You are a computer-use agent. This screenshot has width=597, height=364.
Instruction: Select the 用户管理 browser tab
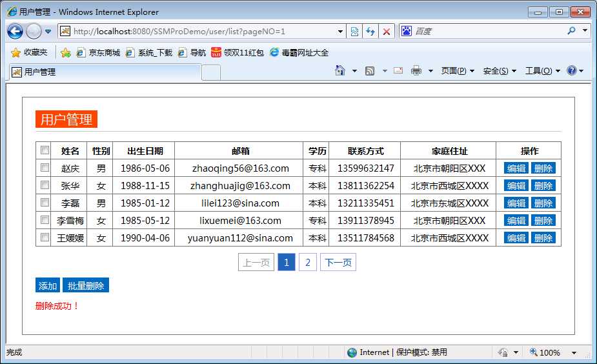(105, 72)
